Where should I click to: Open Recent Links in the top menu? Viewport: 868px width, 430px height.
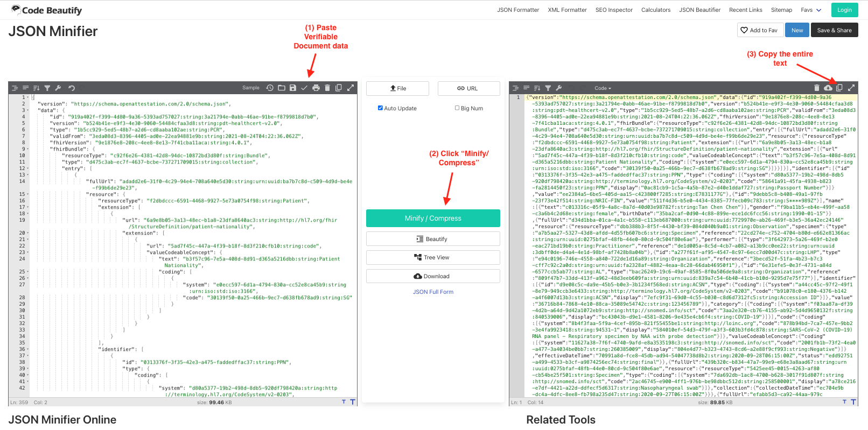pyautogui.click(x=745, y=10)
